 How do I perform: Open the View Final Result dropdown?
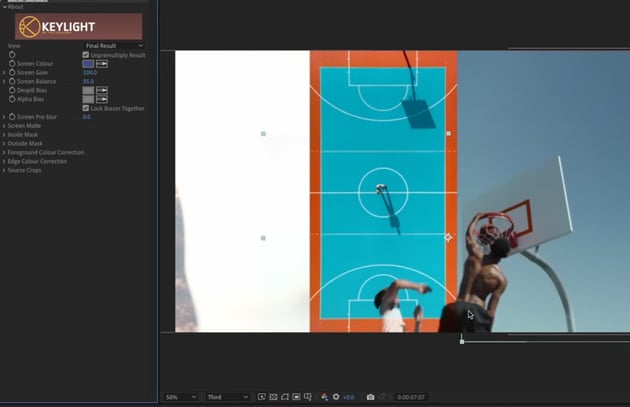click(x=113, y=46)
